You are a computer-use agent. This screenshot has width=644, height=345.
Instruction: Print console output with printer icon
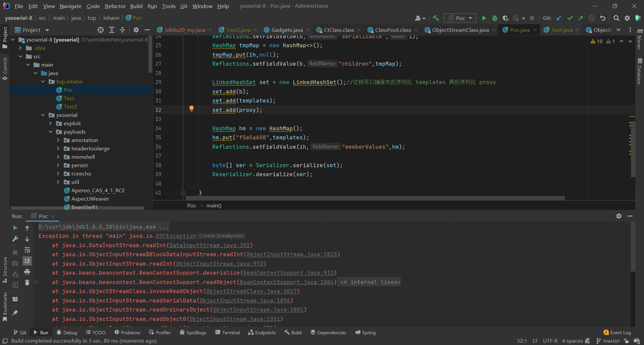tap(27, 272)
